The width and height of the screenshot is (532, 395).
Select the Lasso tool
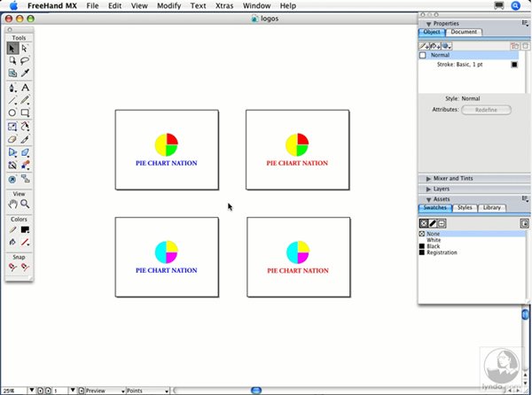coord(26,61)
